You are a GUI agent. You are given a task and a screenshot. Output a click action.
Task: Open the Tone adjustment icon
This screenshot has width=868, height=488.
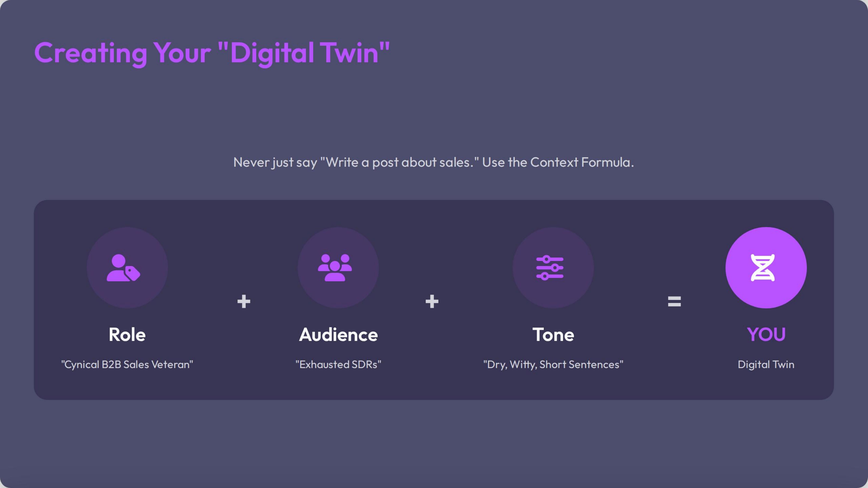click(553, 268)
